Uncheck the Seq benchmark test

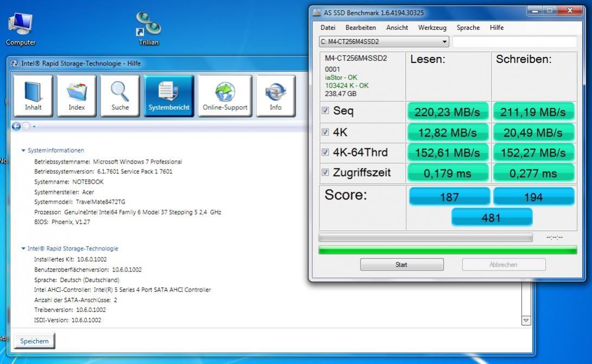tap(325, 111)
